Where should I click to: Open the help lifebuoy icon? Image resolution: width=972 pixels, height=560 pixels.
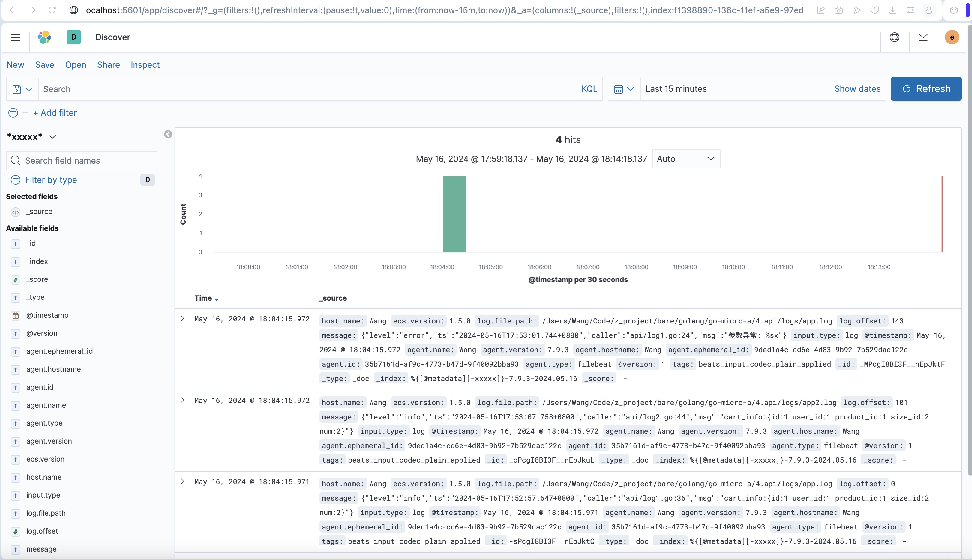pyautogui.click(x=895, y=37)
